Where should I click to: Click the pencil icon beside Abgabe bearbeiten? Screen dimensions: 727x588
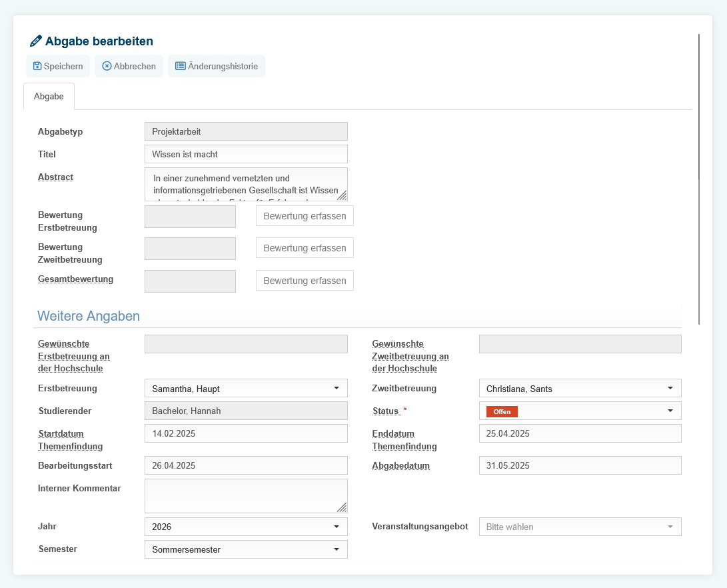[x=36, y=41]
